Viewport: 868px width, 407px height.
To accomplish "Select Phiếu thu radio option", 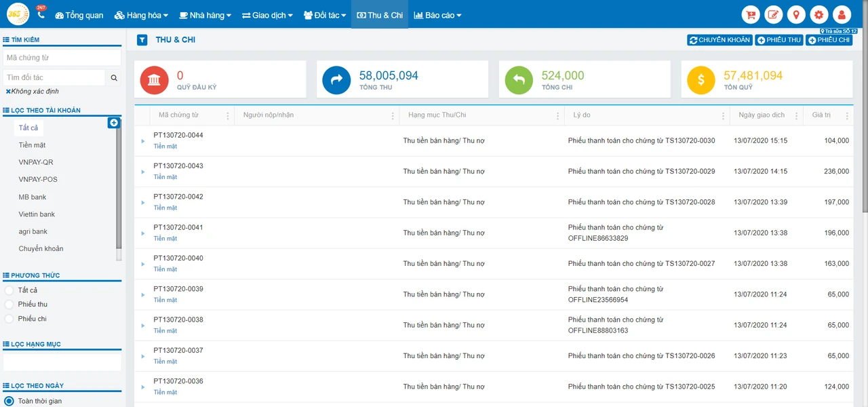I will point(9,305).
